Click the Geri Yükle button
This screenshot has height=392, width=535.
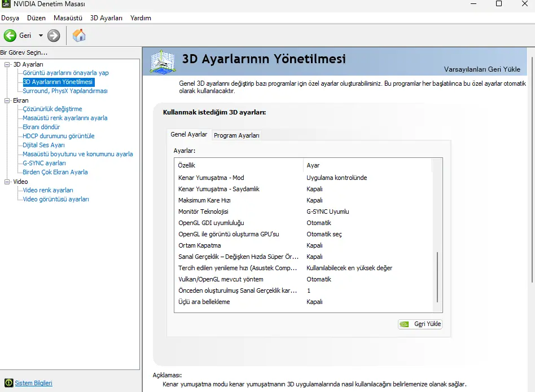click(x=420, y=324)
